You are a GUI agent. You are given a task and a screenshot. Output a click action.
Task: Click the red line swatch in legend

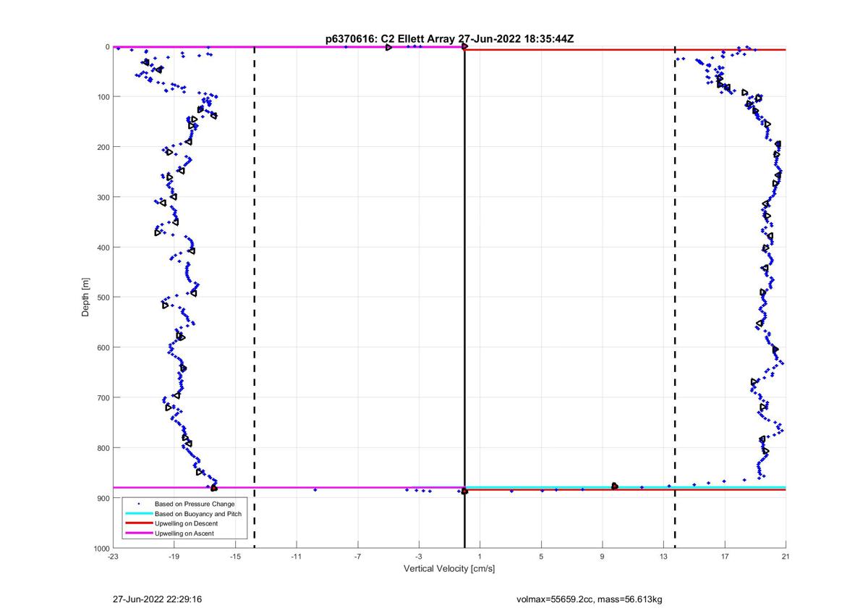[138, 523]
